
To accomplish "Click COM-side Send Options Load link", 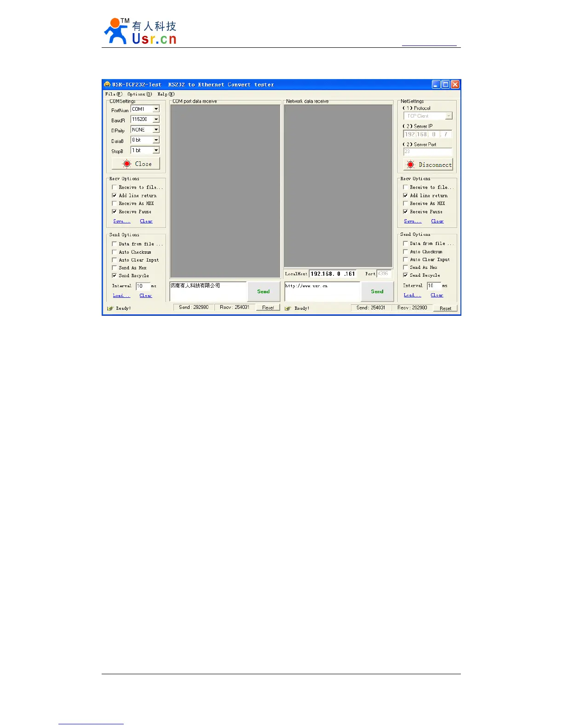I will point(121,296).
